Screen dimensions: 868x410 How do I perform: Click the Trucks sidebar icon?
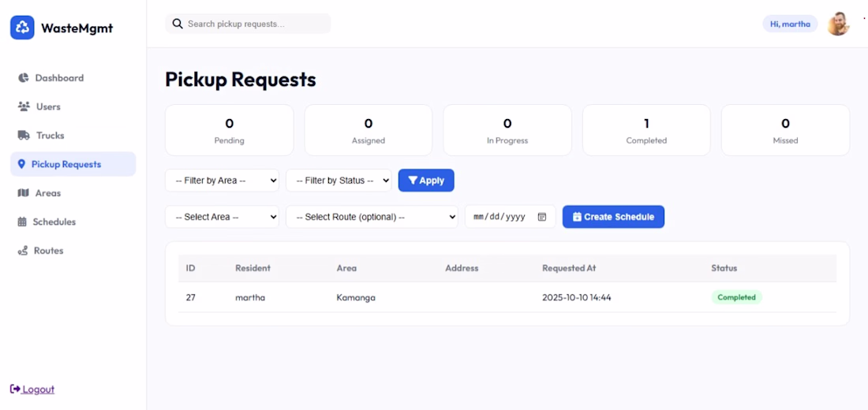point(24,136)
